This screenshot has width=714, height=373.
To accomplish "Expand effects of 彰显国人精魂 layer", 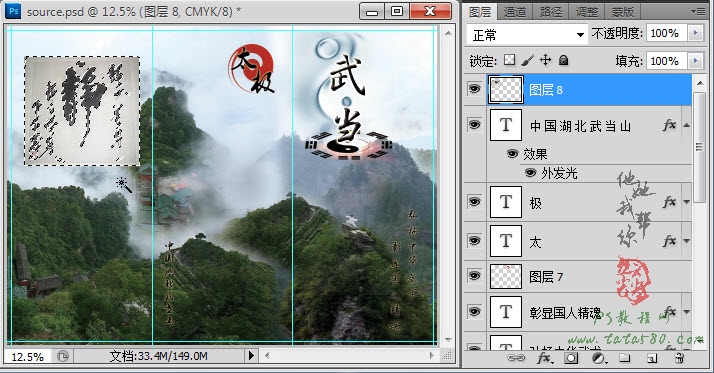I will pyautogui.click(x=687, y=312).
